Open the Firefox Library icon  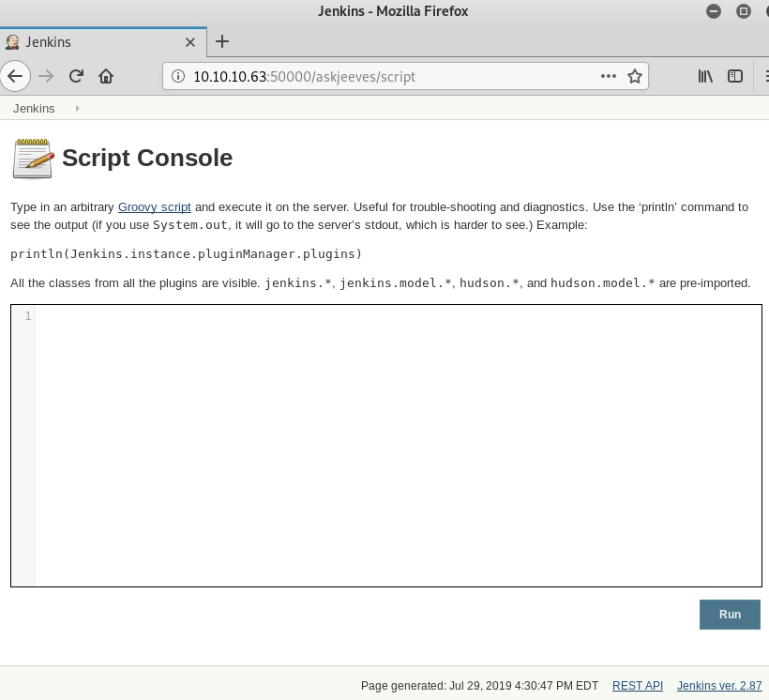coord(705,76)
